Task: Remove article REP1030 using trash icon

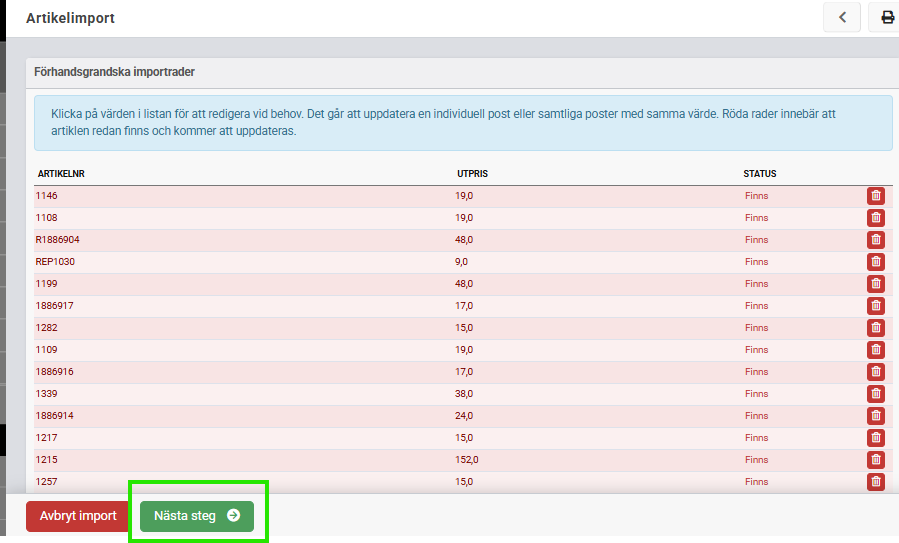Action: [876, 262]
